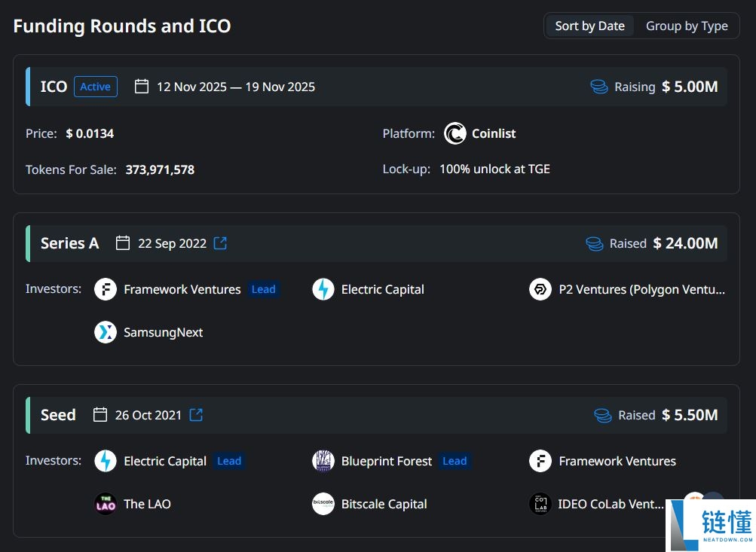Viewport: 756px width, 552px height.
Task: Click the Blueprint Forest logo icon
Action: [323, 461]
